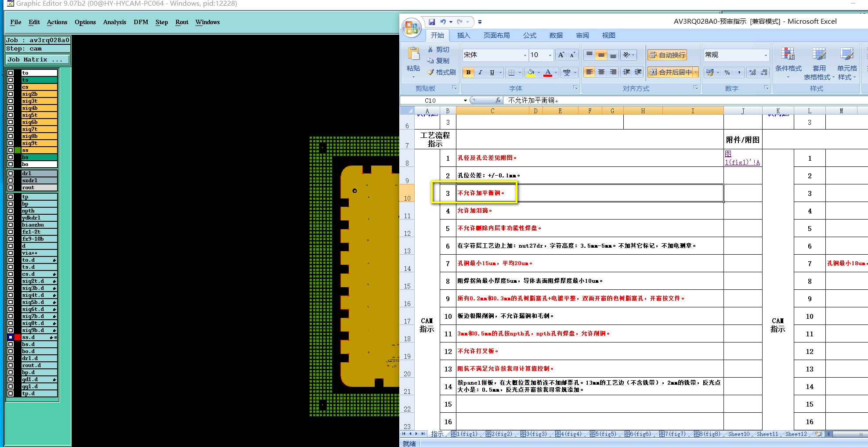The height and width of the screenshot is (447, 868).
Task: Open the number format (常规) dropdown
Action: tap(766, 55)
